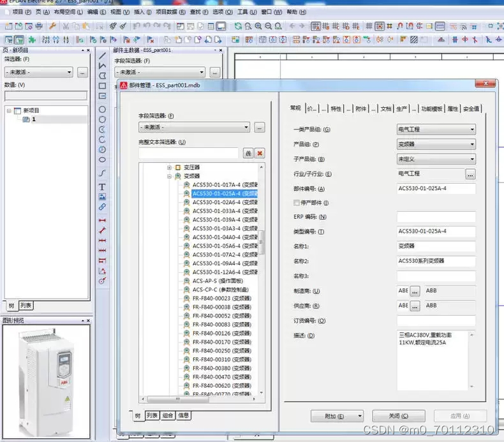Image resolution: width=504 pixels, height=442 pixels.
Task: Click the 订货编号 input field
Action: [x=436, y=320]
